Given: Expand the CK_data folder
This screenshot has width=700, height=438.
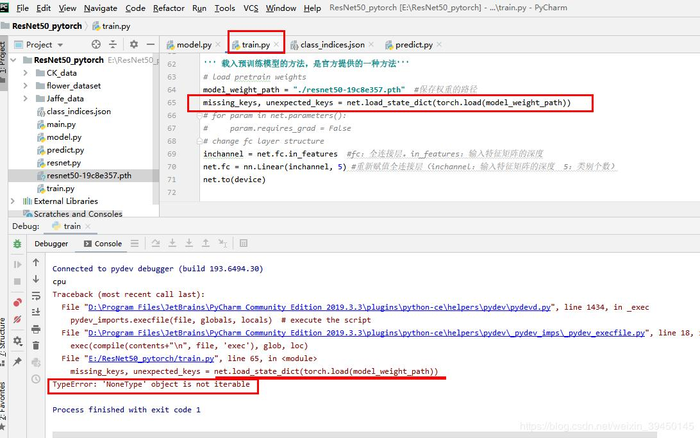Looking at the screenshot, I should click(x=25, y=73).
